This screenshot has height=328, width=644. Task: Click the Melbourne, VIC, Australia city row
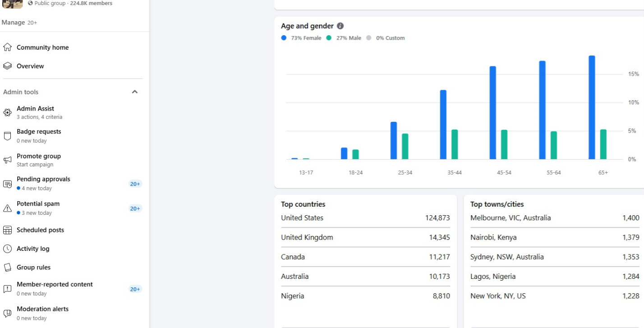tap(555, 218)
